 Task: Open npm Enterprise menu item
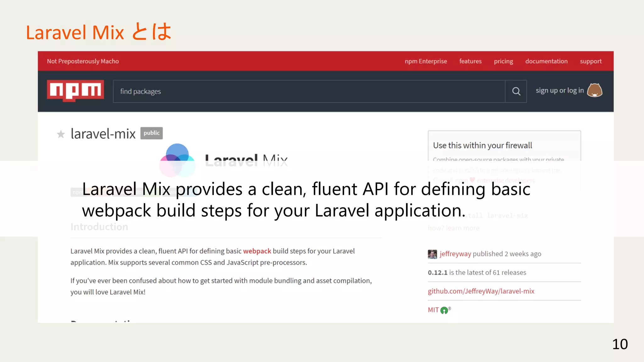426,61
